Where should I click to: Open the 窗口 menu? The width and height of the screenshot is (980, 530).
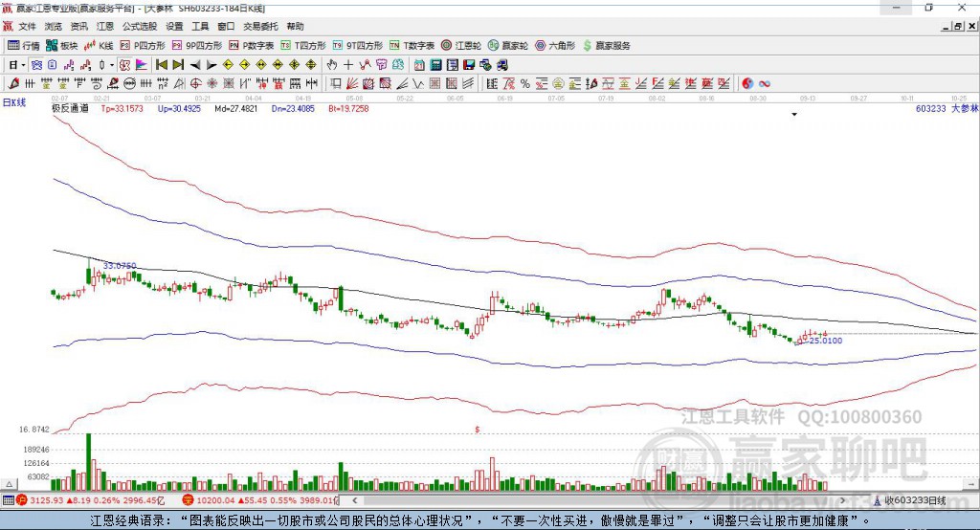coord(226,26)
